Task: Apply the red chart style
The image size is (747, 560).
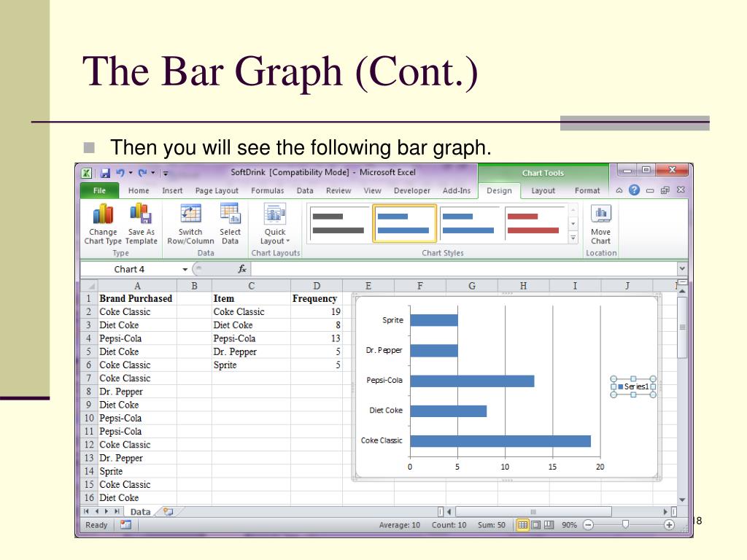Action: click(x=533, y=224)
